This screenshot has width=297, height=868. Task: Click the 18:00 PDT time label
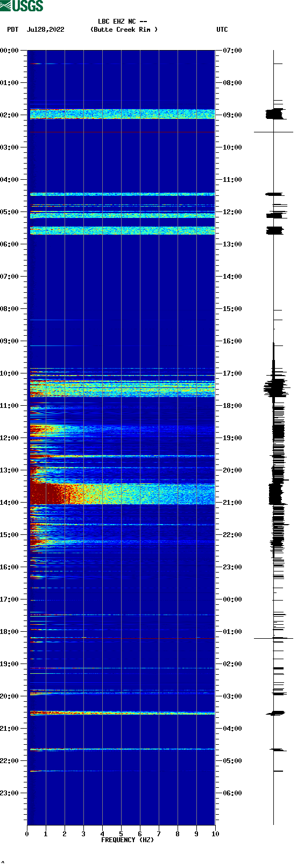[10, 632]
